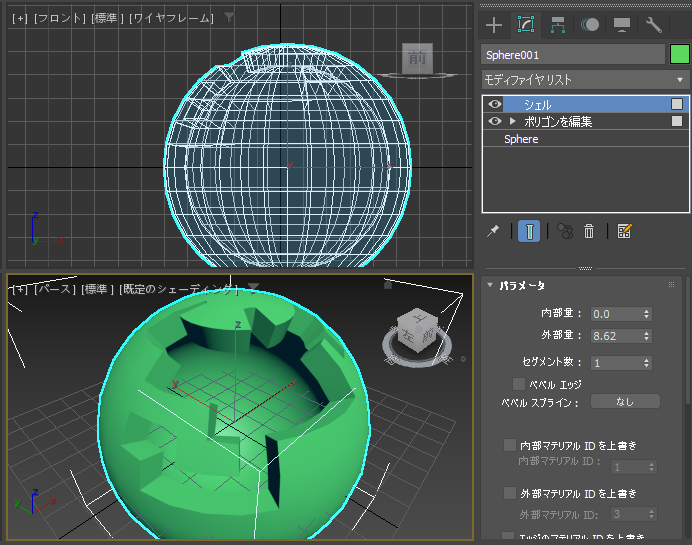Open front viewport [+] general menu
Screen dimensions: 692x545
pos(20,18)
